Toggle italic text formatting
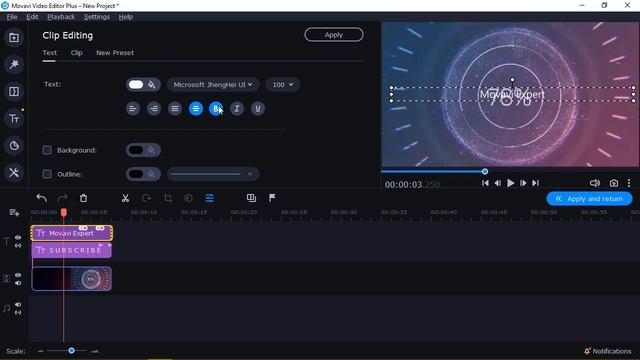Screen dimensions: 640x360 tap(237, 109)
